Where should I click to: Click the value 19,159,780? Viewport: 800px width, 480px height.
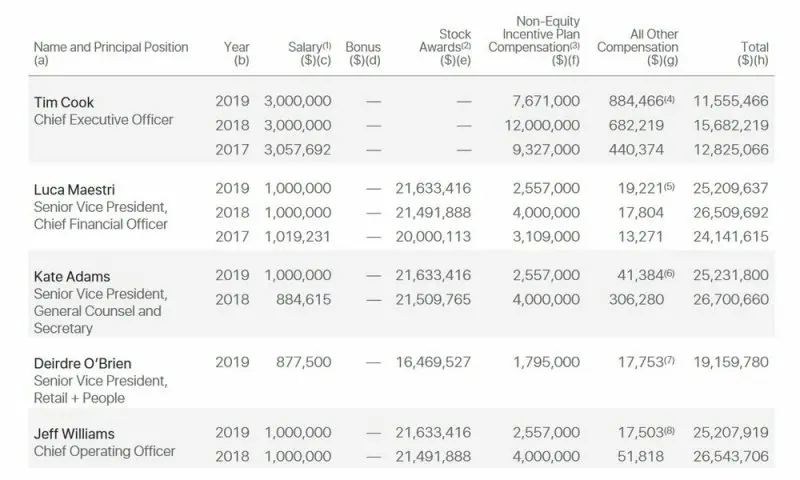(731, 362)
